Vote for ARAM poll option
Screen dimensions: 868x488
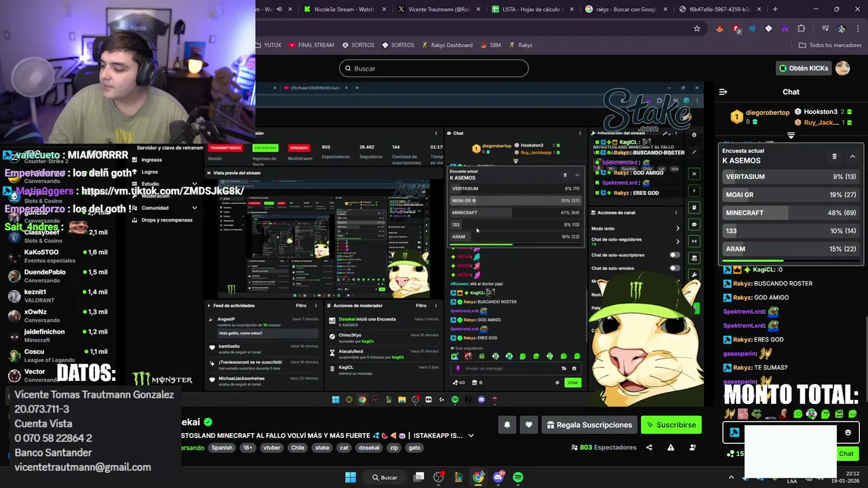pyautogui.click(x=791, y=249)
